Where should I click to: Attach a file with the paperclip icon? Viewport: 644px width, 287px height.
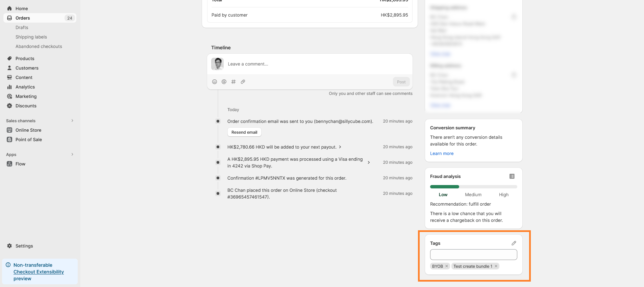coord(243,82)
